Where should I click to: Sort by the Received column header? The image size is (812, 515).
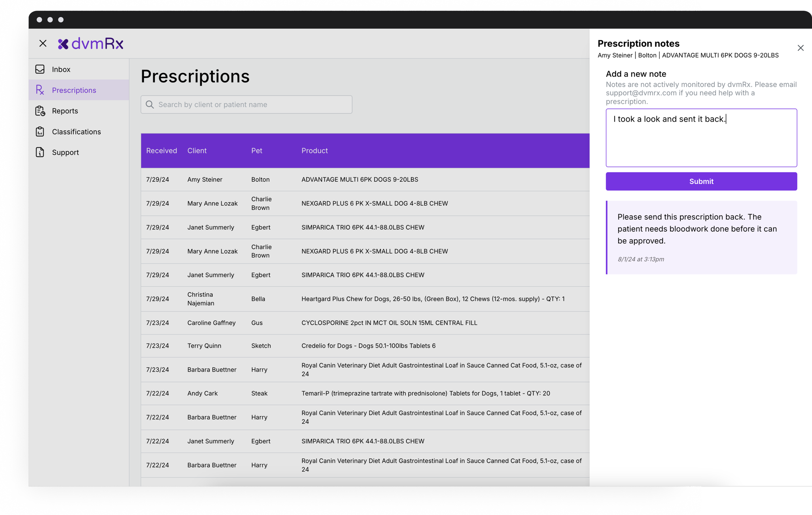point(161,151)
